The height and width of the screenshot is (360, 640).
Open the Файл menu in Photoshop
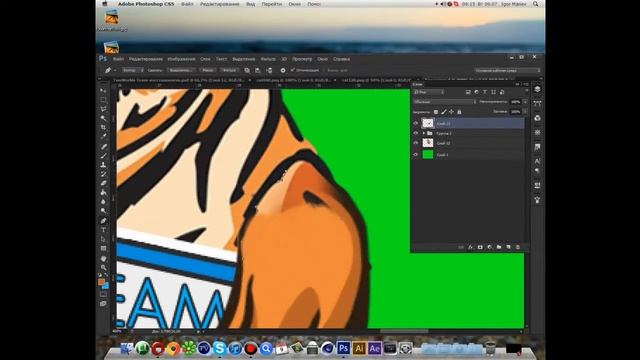pos(118,59)
